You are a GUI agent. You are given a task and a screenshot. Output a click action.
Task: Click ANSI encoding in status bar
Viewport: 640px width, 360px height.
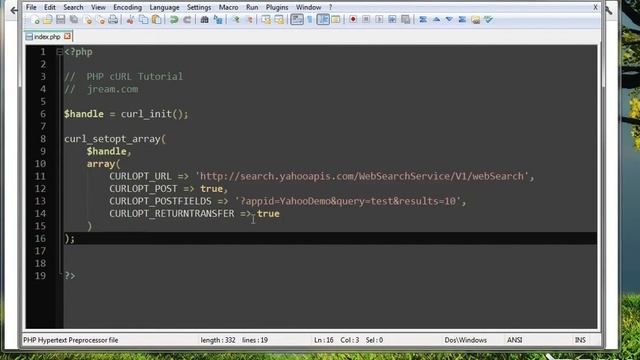pyautogui.click(x=514, y=340)
